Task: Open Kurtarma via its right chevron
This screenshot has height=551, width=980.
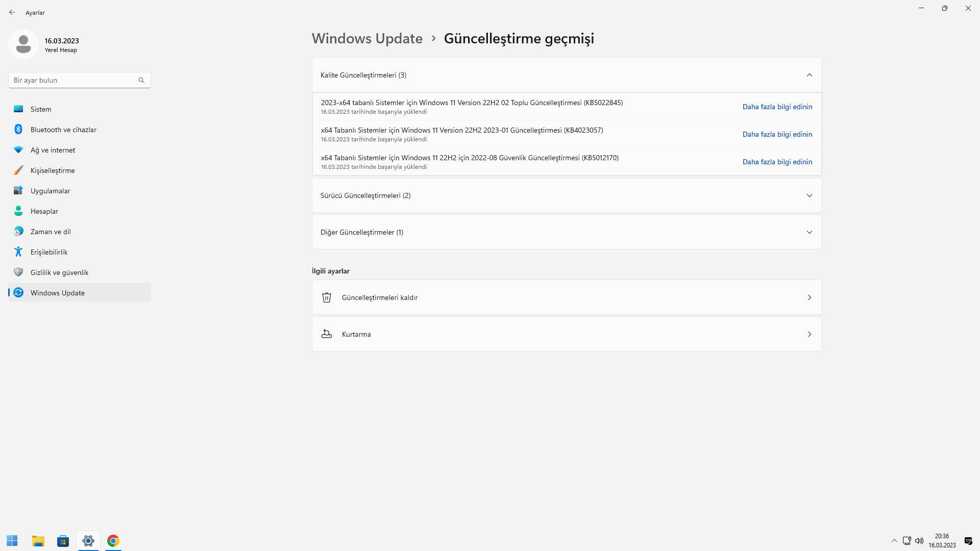Action: coord(810,334)
